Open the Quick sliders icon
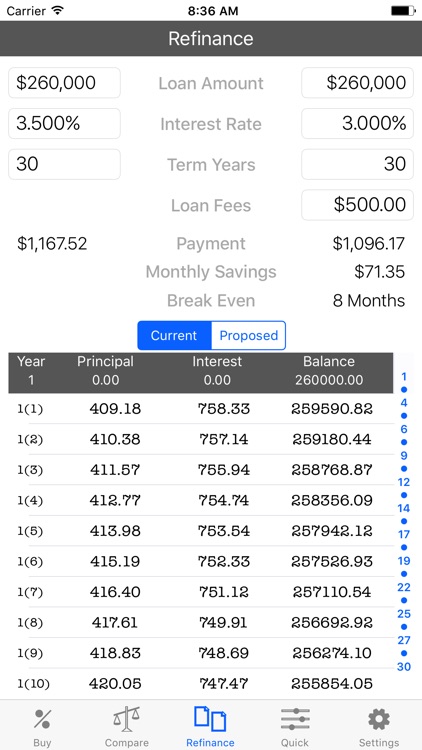 point(295,719)
